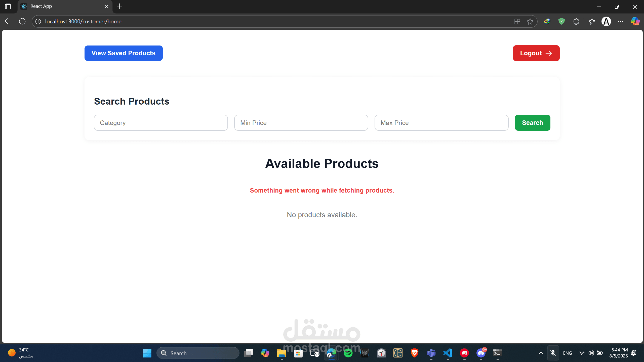The height and width of the screenshot is (362, 644).
Task: Launch Copilot from the taskbar
Action: pos(265,353)
